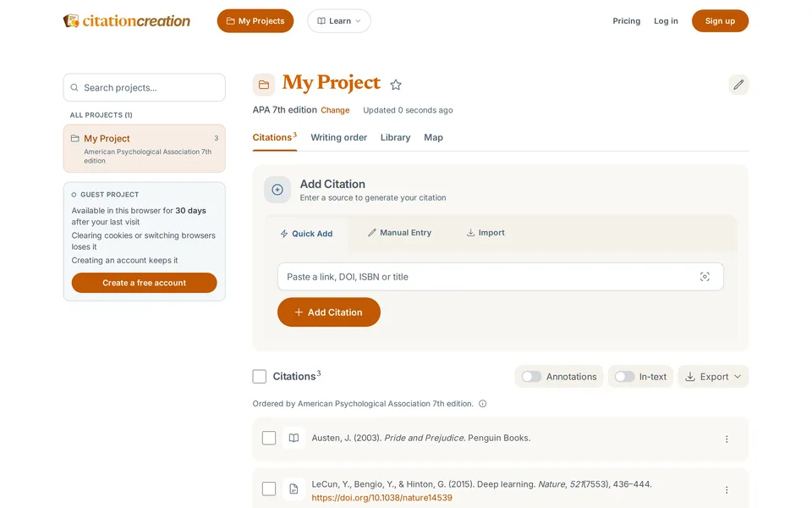Click the My Projects button

(255, 21)
